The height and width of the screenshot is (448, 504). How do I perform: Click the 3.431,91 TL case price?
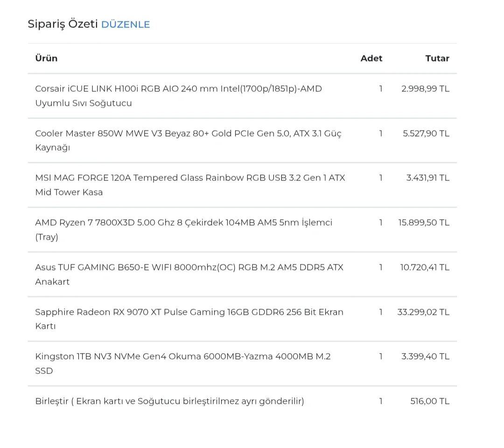[427, 178]
